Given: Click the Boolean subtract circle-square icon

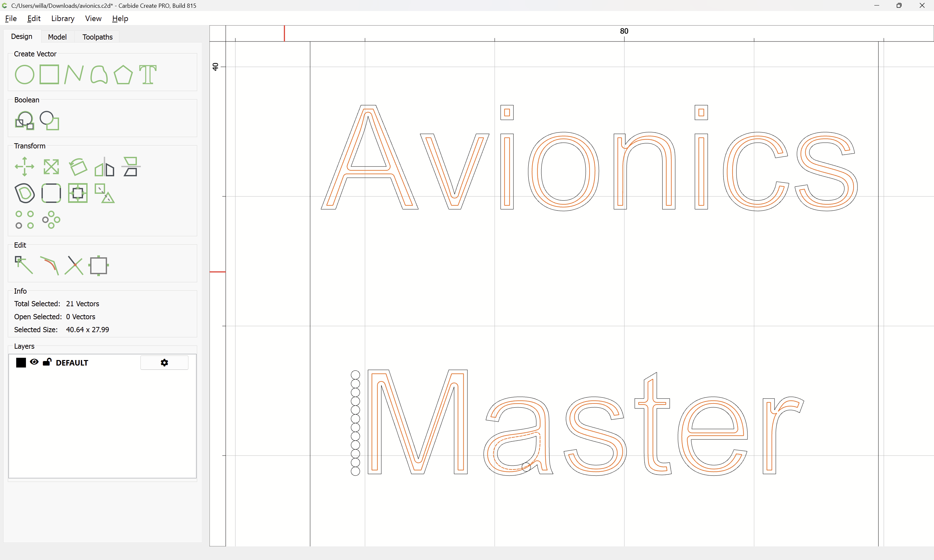Looking at the screenshot, I should [49, 120].
